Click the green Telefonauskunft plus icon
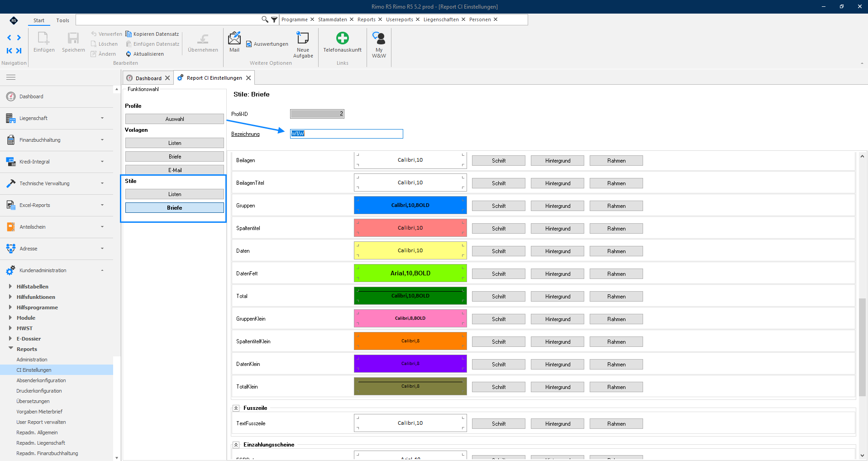Screen dimensions: 868x461 pyautogui.click(x=343, y=38)
